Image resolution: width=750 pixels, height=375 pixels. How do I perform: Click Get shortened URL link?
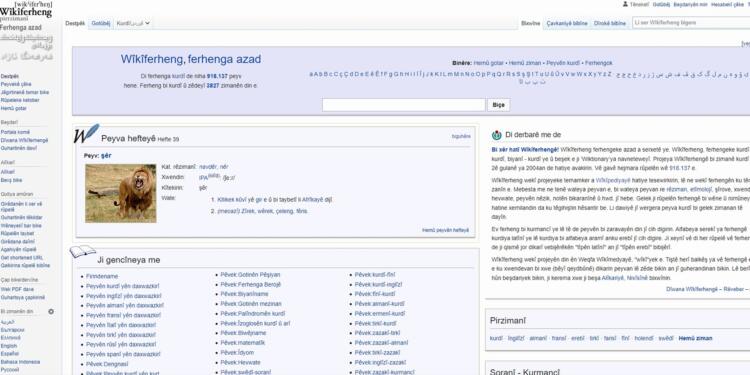click(x=22, y=257)
